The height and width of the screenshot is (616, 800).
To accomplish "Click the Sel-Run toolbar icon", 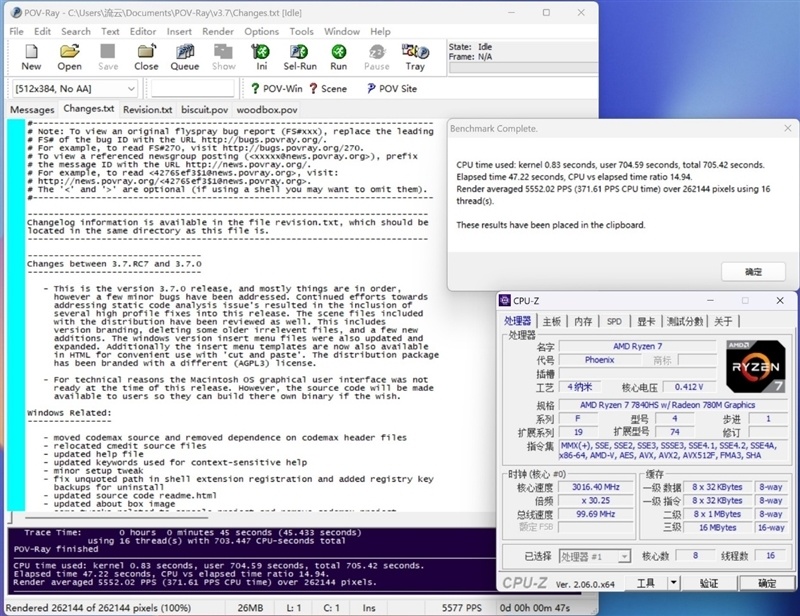I will coord(300,57).
